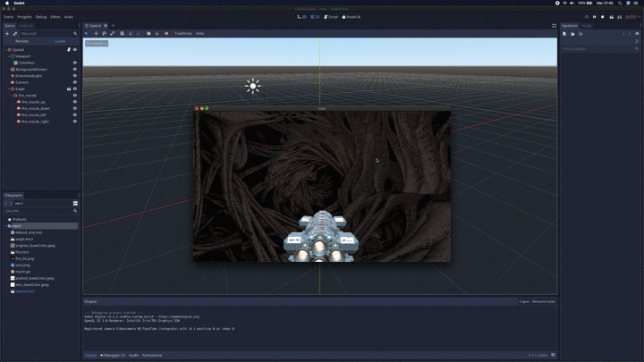644x362 pixels.
Task: Clear the Output panel icon at bottom right
Action: tap(553, 355)
